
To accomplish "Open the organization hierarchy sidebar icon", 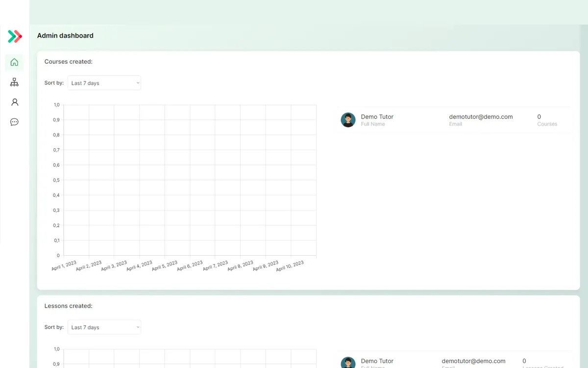I will 14,82.
